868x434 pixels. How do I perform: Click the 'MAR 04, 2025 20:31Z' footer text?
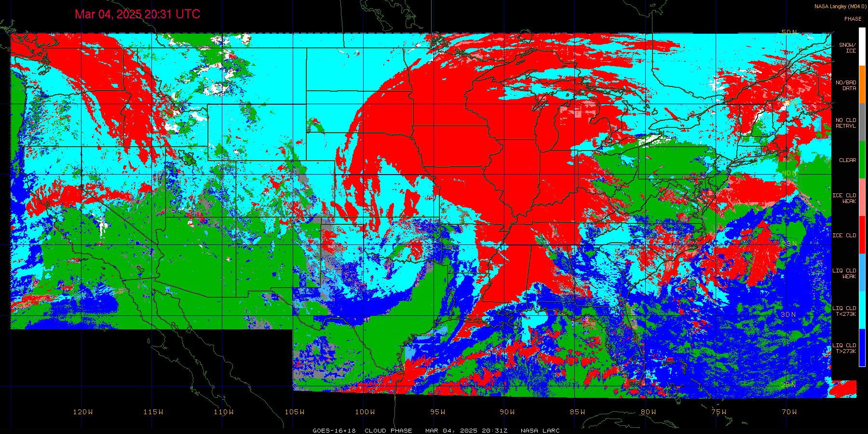466,431
